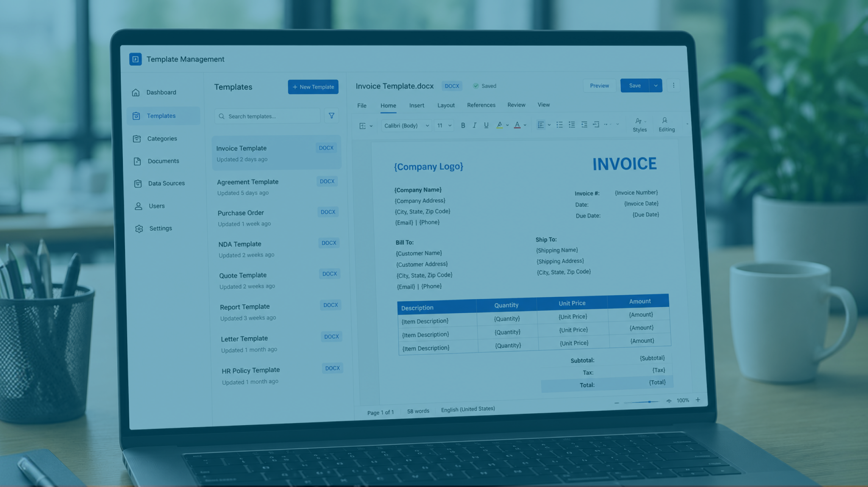Open the Quote Template entry
The height and width of the screenshot is (487, 868).
click(280, 280)
